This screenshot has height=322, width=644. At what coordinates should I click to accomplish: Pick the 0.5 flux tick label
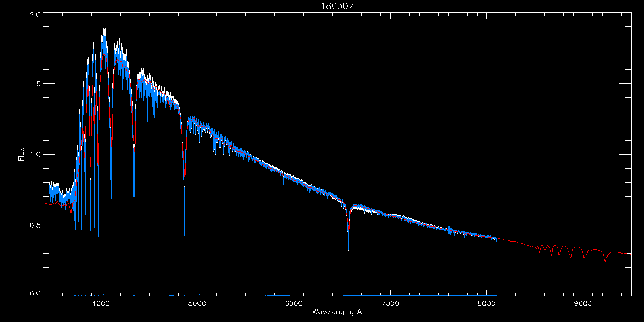click(34, 225)
